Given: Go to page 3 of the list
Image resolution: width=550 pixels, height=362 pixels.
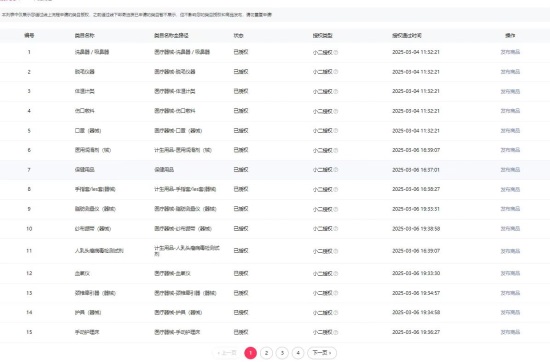Looking at the screenshot, I should 282,353.
